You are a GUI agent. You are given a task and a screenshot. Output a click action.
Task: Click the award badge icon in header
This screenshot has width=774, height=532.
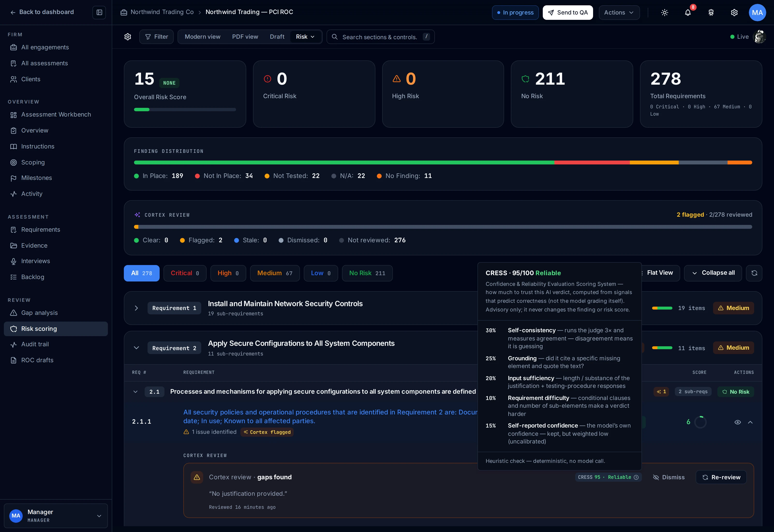click(711, 13)
